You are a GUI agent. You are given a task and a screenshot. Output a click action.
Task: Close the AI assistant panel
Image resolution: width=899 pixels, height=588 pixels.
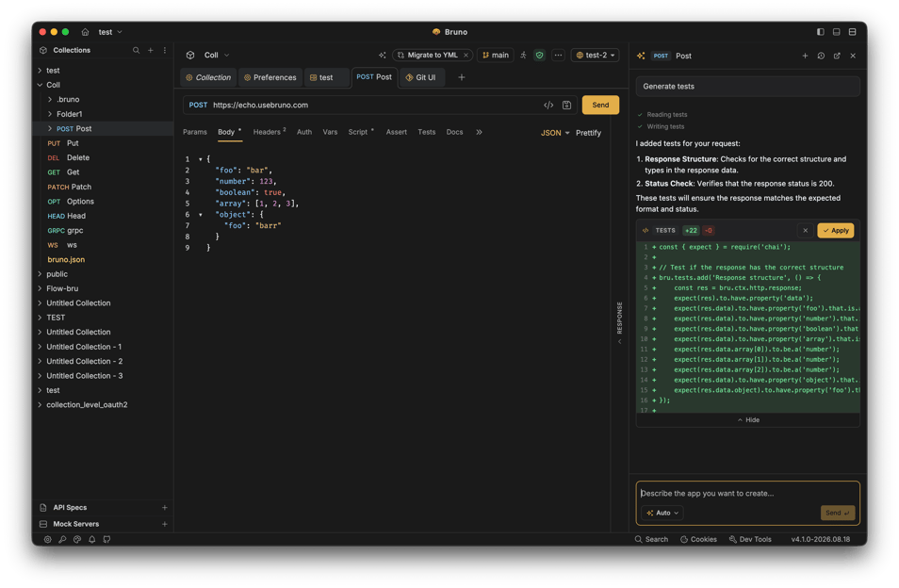pyautogui.click(x=853, y=56)
